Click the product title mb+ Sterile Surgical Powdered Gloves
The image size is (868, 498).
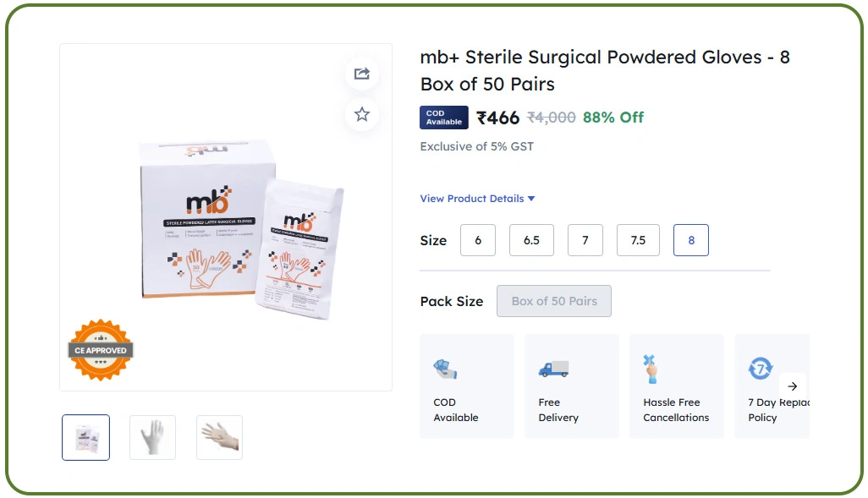604,70
